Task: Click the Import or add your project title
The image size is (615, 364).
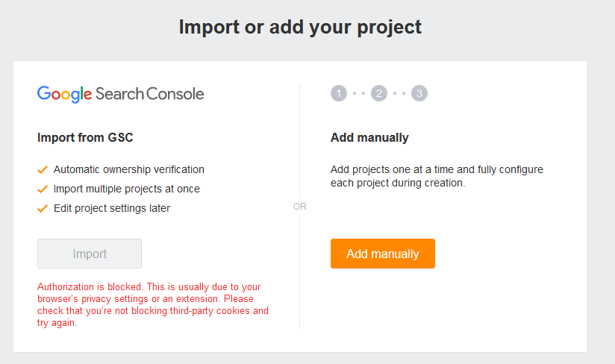Action: point(300,28)
